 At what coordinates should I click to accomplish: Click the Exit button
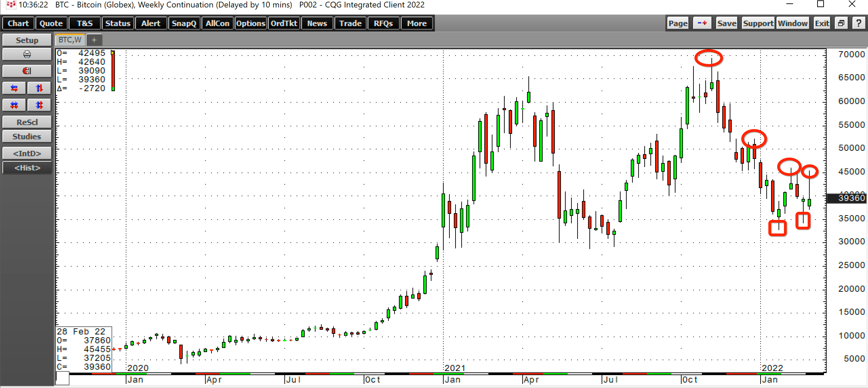point(822,23)
